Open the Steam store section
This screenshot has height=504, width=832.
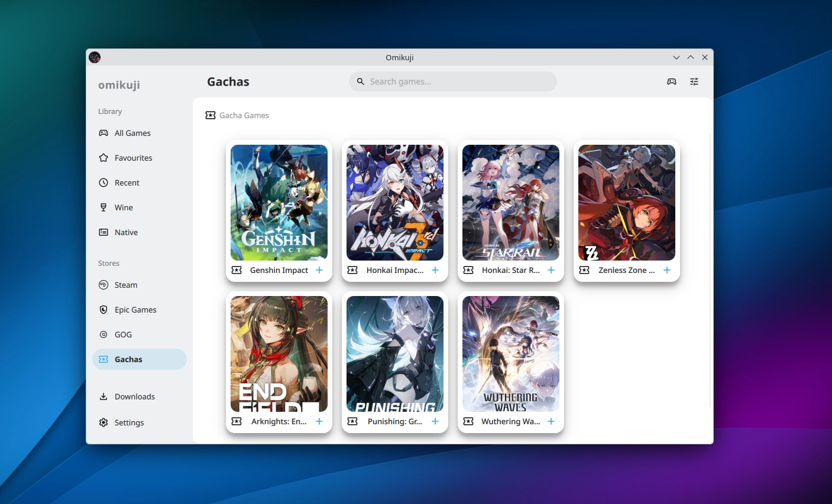coord(140,285)
